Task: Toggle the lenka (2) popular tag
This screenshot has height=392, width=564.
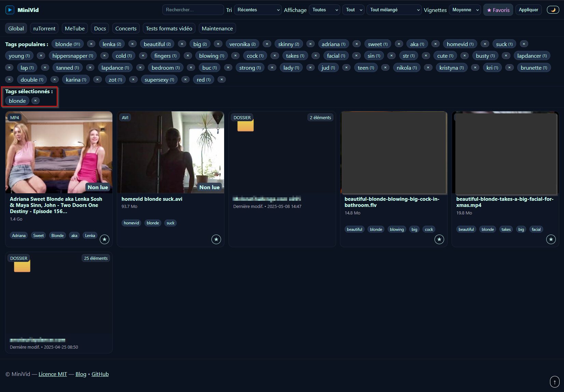Action: (x=112, y=44)
